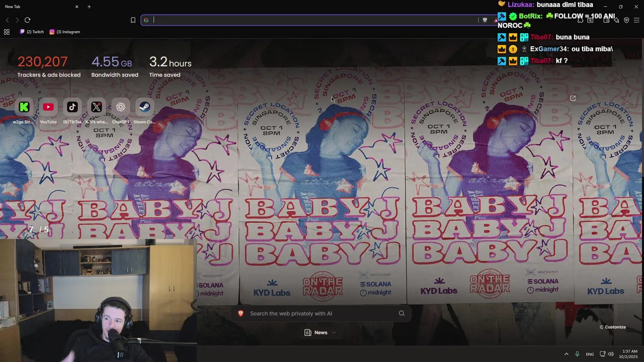Select the New Tab tab
644x362 pixels.
pos(40,7)
